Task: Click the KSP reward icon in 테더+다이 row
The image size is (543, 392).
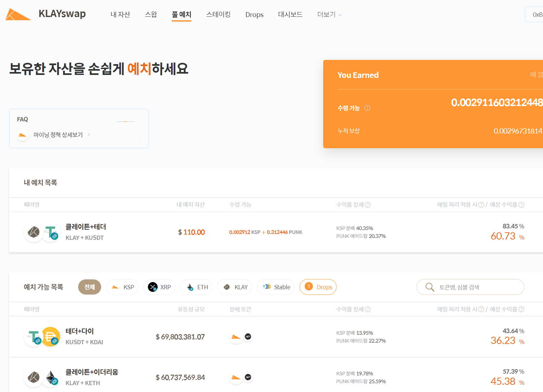Action: click(x=236, y=337)
